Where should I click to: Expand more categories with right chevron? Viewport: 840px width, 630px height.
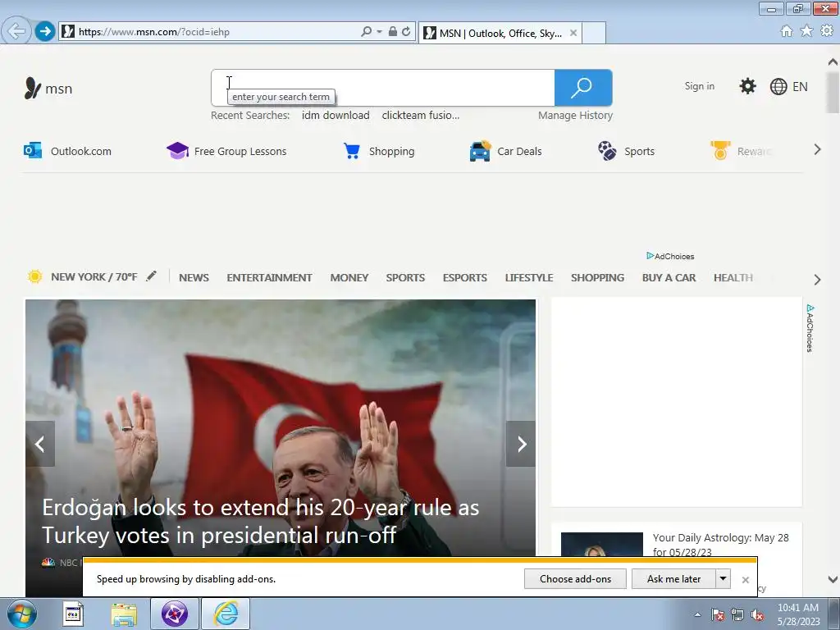point(817,280)
